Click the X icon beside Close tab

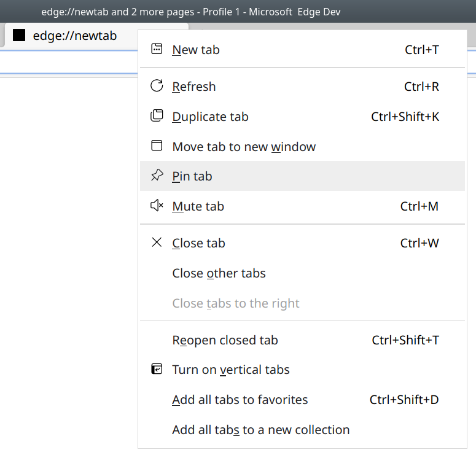pyautogui.click(x=157, y=243)
